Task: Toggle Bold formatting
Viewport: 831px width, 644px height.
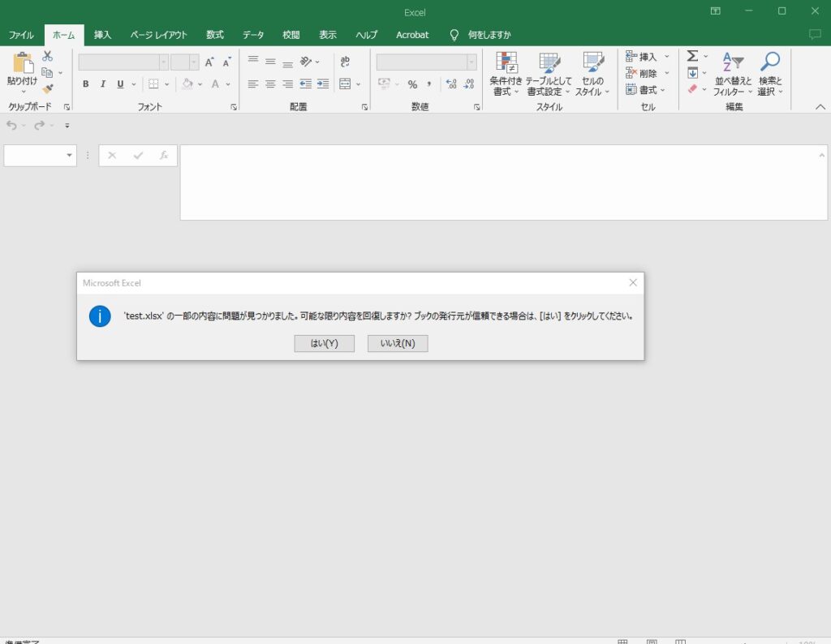Action: pos(86,84)
